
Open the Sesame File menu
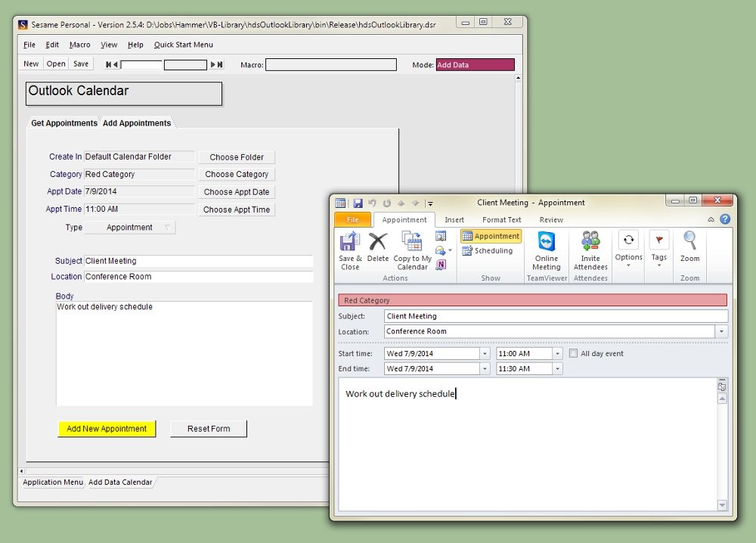point(29,45)
